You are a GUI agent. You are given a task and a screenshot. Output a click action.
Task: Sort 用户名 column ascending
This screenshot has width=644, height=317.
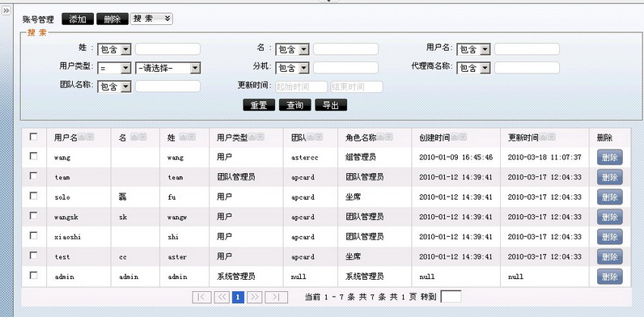82,137
